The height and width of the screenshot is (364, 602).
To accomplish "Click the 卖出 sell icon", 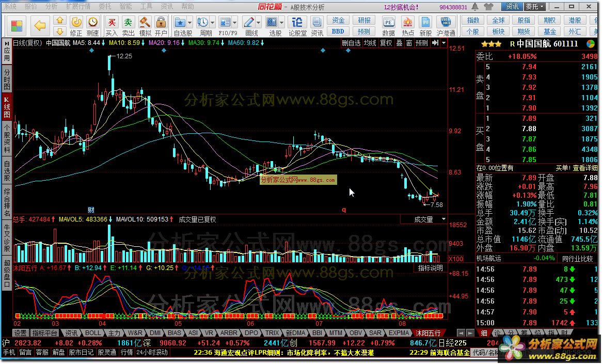I will [x=128, y=26].
